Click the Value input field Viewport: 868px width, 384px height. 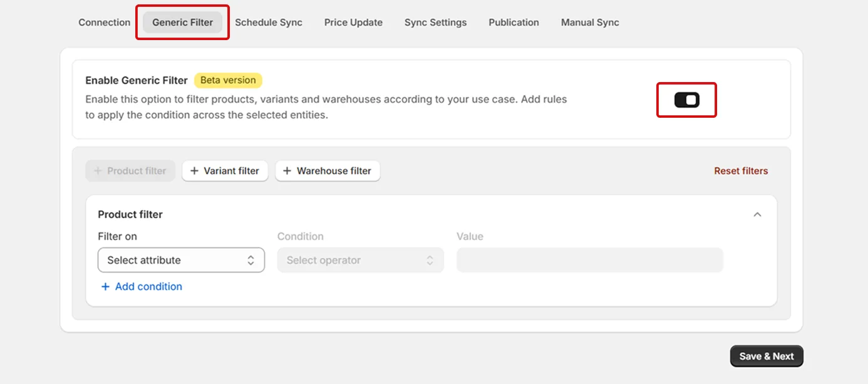tap(590, 260)
